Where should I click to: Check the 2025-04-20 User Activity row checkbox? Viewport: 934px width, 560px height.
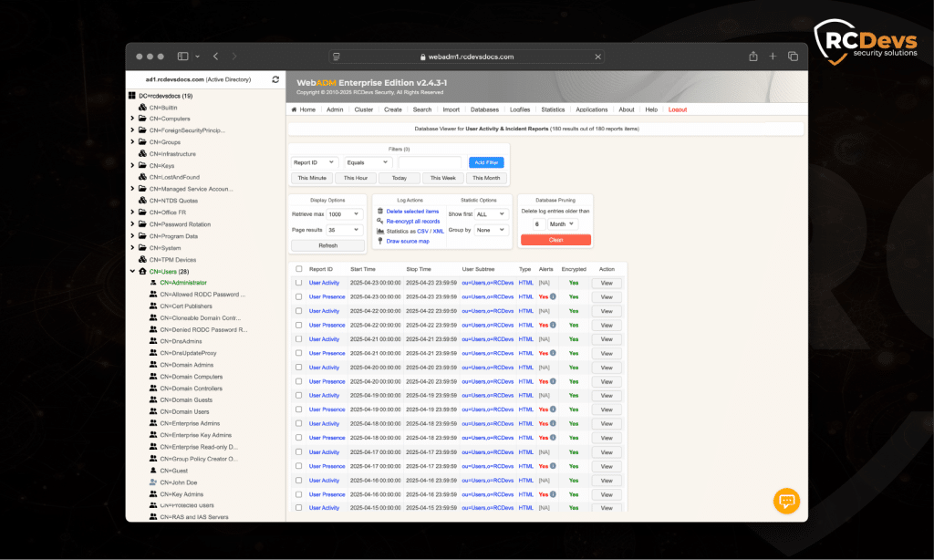coord(299,367)
